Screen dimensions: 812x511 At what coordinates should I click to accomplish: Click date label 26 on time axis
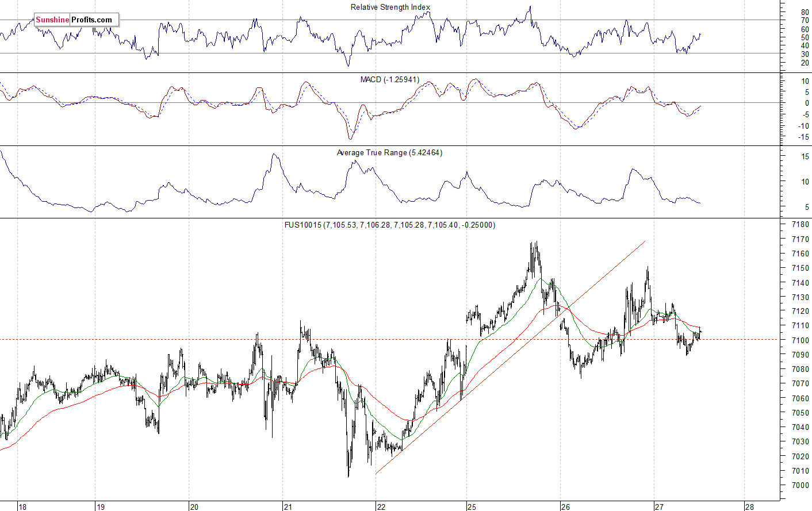tap(565, 507)
